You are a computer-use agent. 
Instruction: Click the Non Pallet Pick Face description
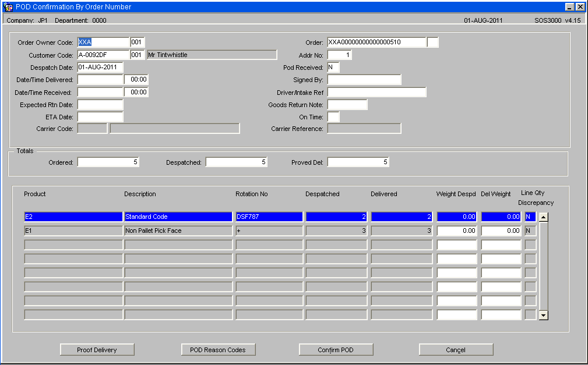[x=178, y=231]
